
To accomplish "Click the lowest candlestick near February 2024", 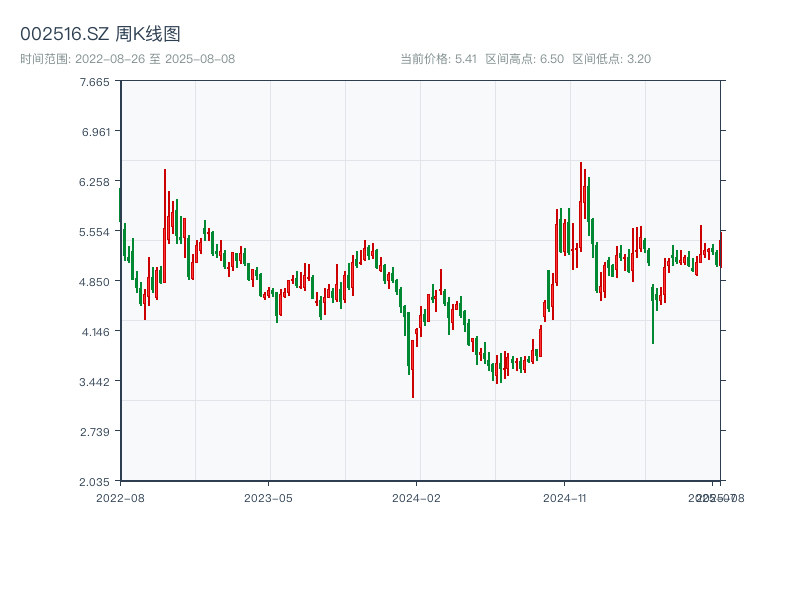I will pyautogui.click(x=412, y=368).
